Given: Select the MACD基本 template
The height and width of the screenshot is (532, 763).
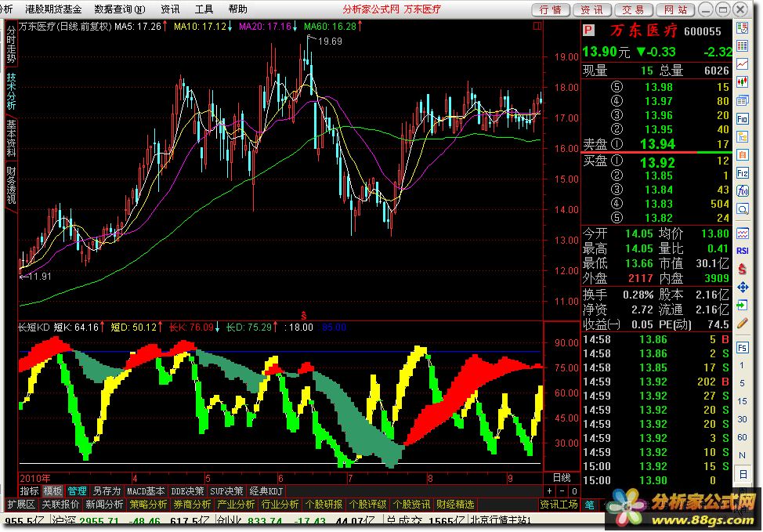Looking at the screenshot, I should pyautogui.click(x=146, y=491).
